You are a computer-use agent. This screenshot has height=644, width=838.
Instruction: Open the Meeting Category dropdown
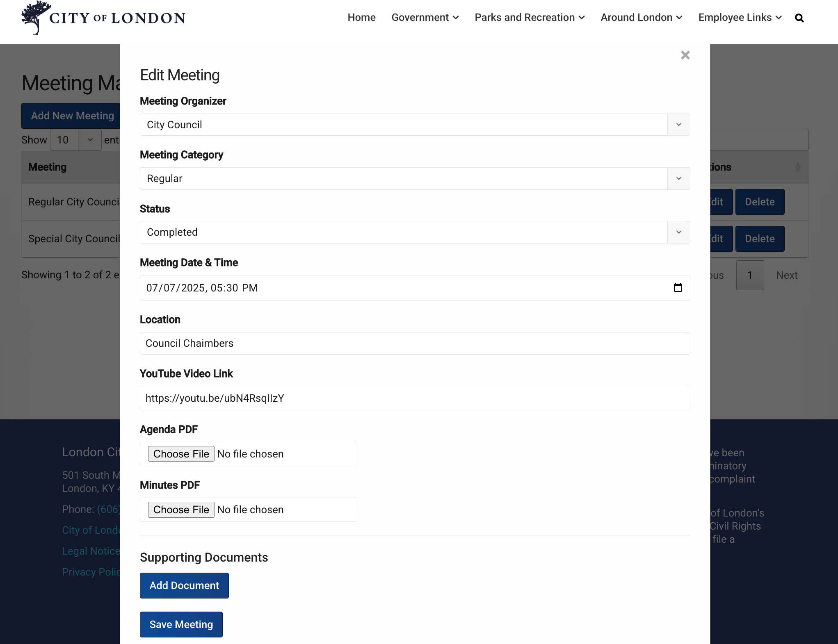click(x=678, y=178)
